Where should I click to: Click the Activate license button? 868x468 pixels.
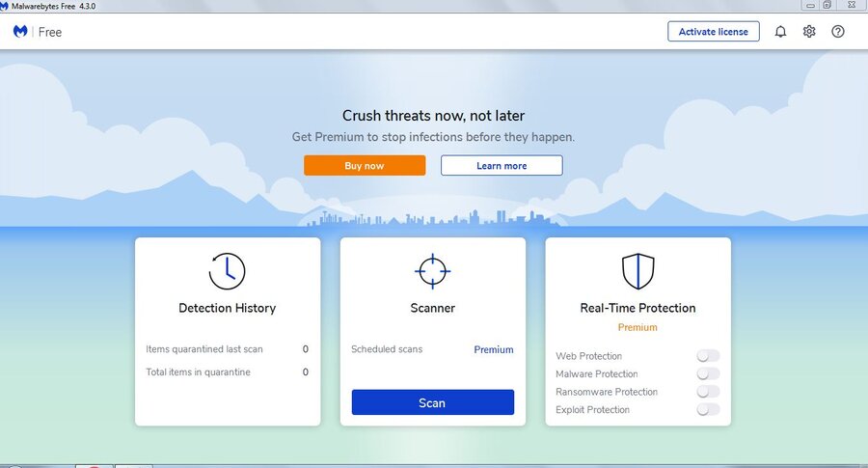(x=713, y=32)
